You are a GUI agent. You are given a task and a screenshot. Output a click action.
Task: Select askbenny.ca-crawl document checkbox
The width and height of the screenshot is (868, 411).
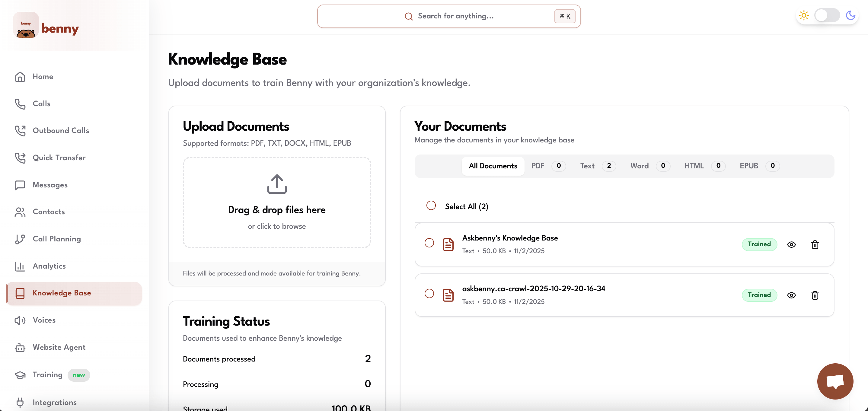tap(429, 293)
